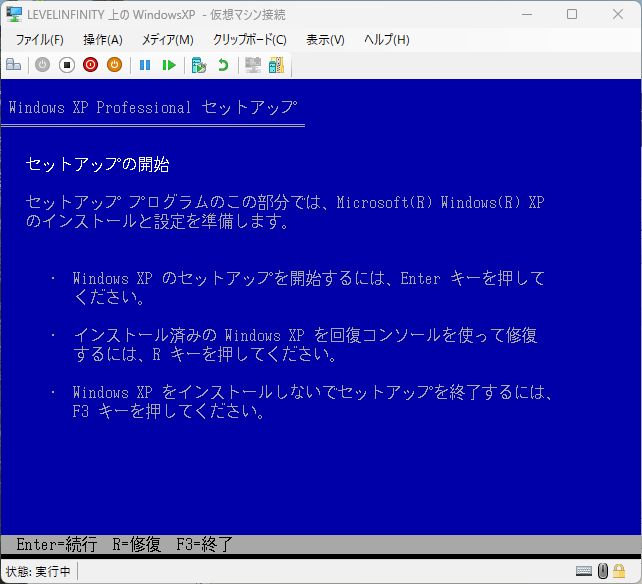Reset the VM with the green play icon

[x=169, y=65]
